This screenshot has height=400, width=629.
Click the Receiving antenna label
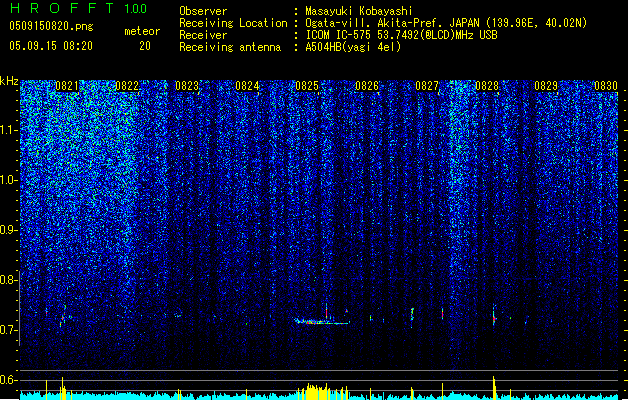click(230, 47)
